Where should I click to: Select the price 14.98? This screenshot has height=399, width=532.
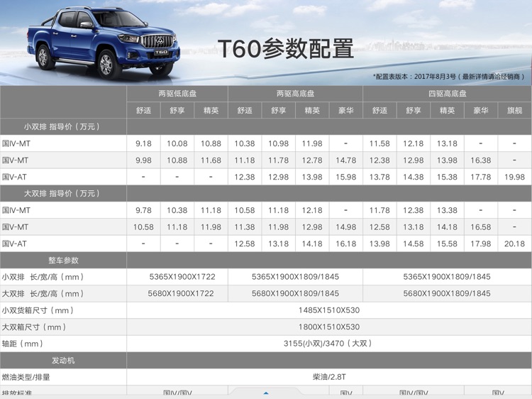pos(345,227)
